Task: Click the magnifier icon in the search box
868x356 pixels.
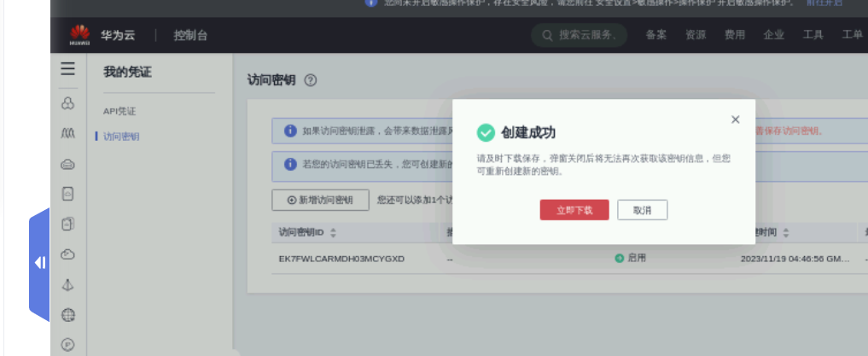Action: click(547, 36)
